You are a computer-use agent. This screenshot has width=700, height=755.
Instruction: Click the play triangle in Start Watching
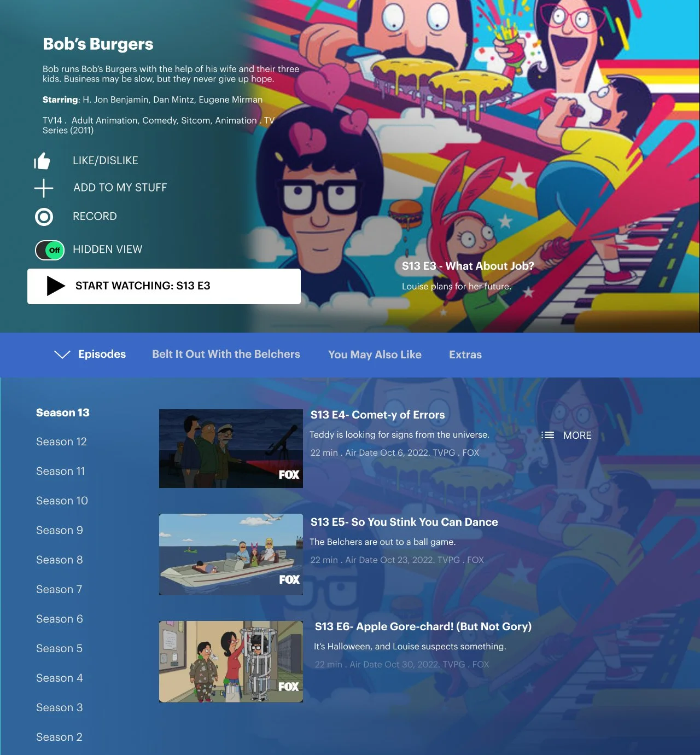[x=56, y=286]
